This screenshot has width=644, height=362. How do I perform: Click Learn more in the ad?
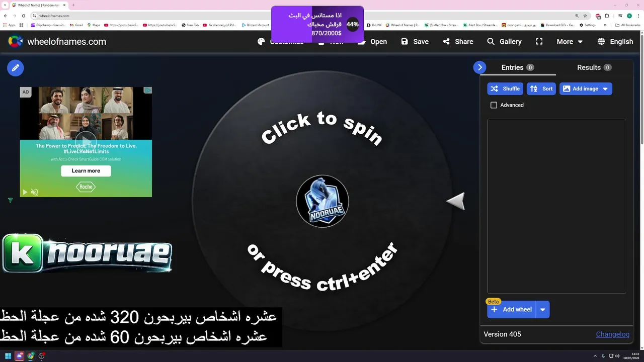(x=86, y=171)
